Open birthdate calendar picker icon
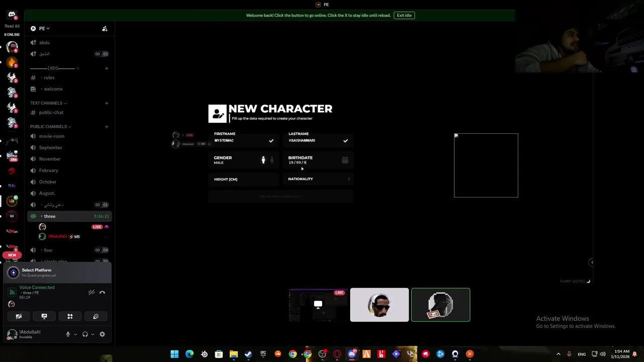 (345, 160)
